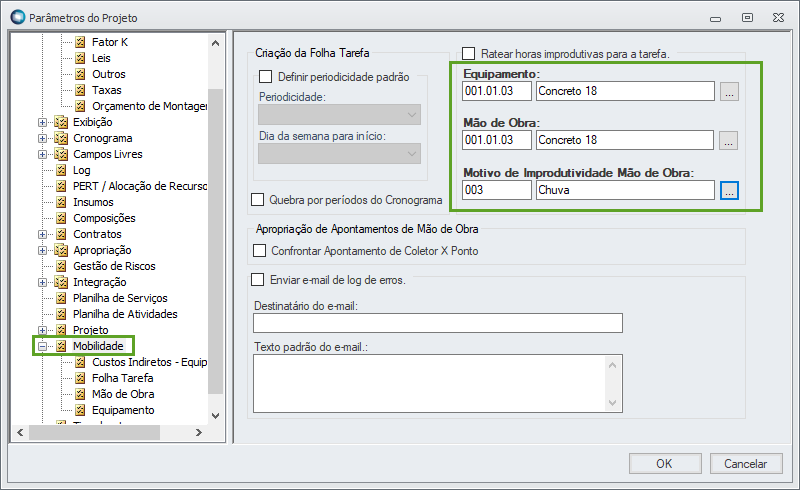Check Quebra por períodos do Cronograma
This screenshot has height=490, width=800.
(258, 199)
